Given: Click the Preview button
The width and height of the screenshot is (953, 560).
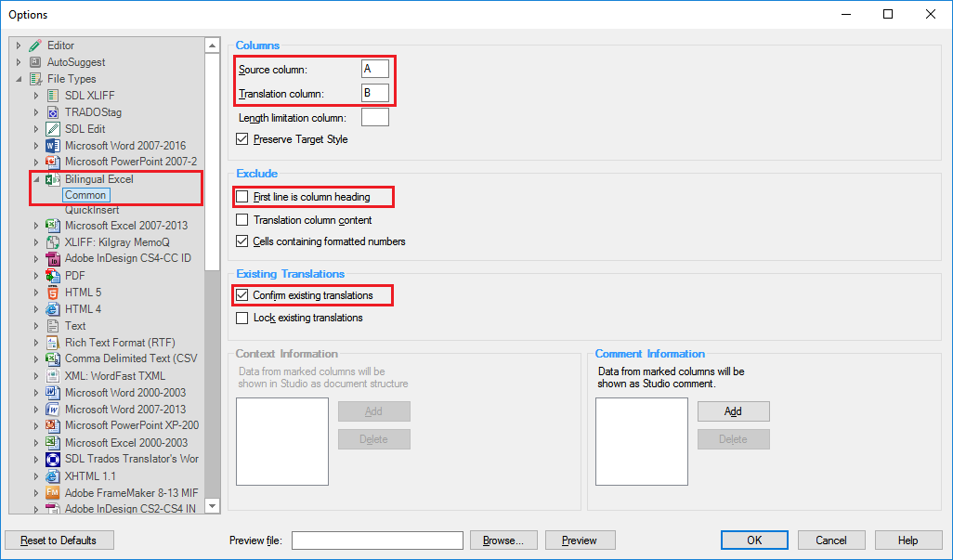Looking at the screenshot, I should (580, 540).
